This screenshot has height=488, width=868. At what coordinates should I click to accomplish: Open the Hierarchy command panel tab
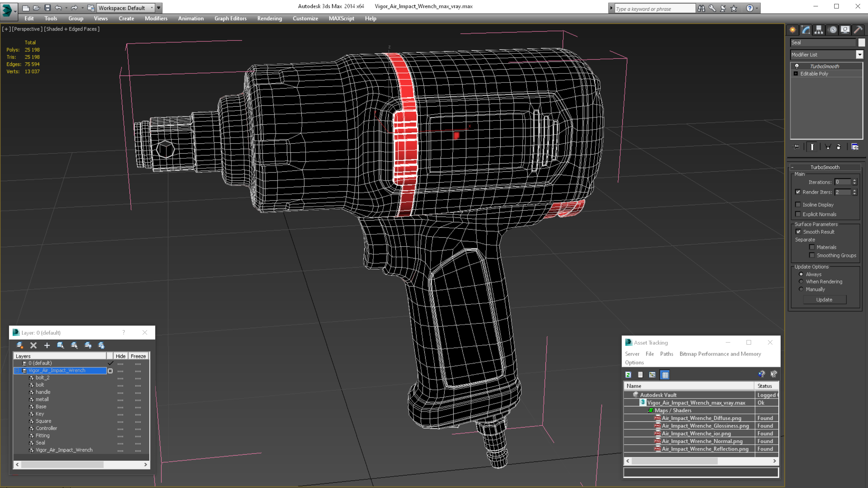(819, 30)
